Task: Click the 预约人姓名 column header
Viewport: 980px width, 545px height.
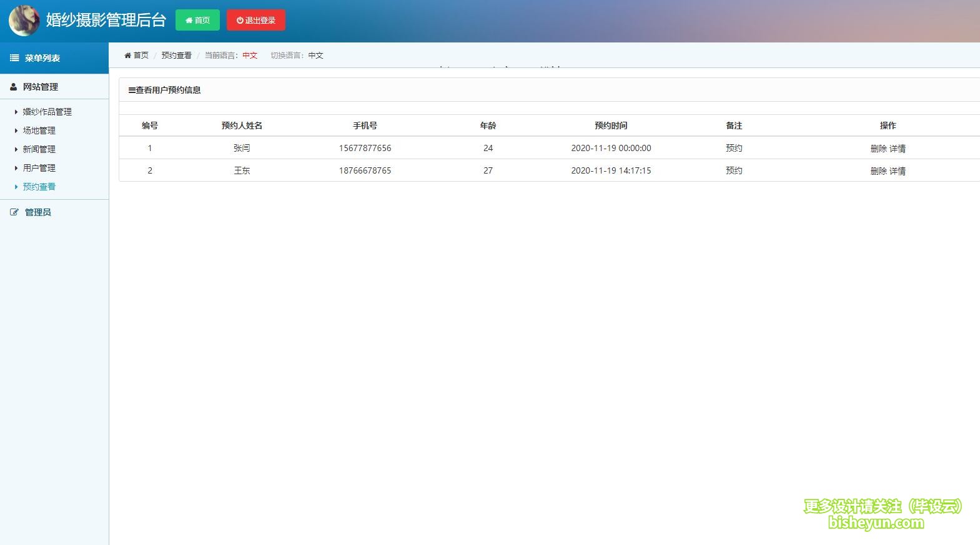Action: [242, 125]
